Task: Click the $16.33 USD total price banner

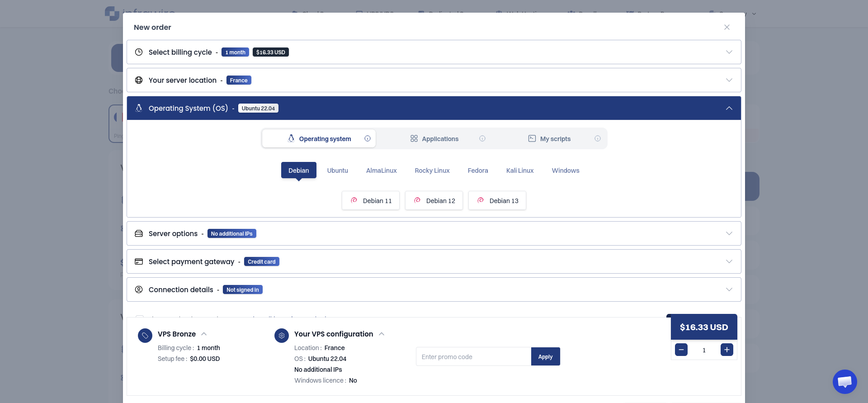Action: (704, 327)
